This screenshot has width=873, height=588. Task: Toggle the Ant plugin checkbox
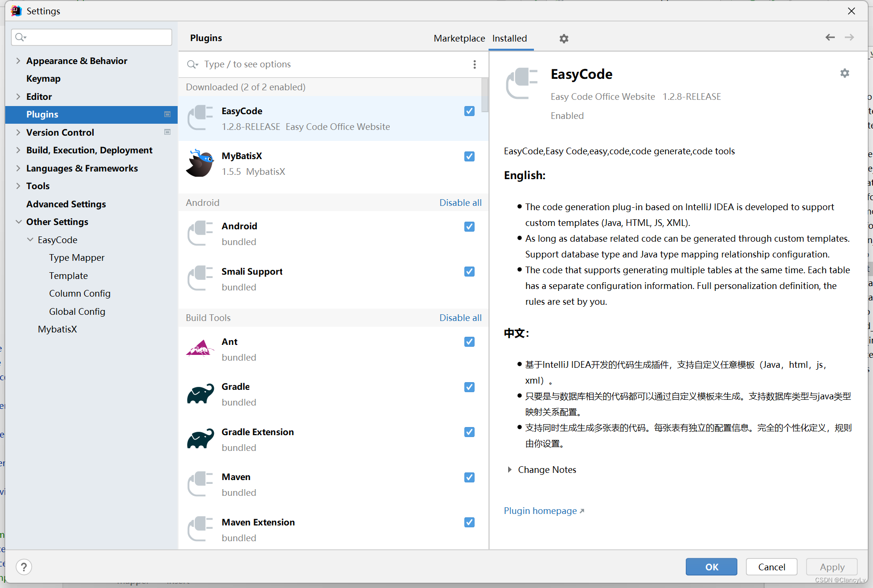coord(469,342)
